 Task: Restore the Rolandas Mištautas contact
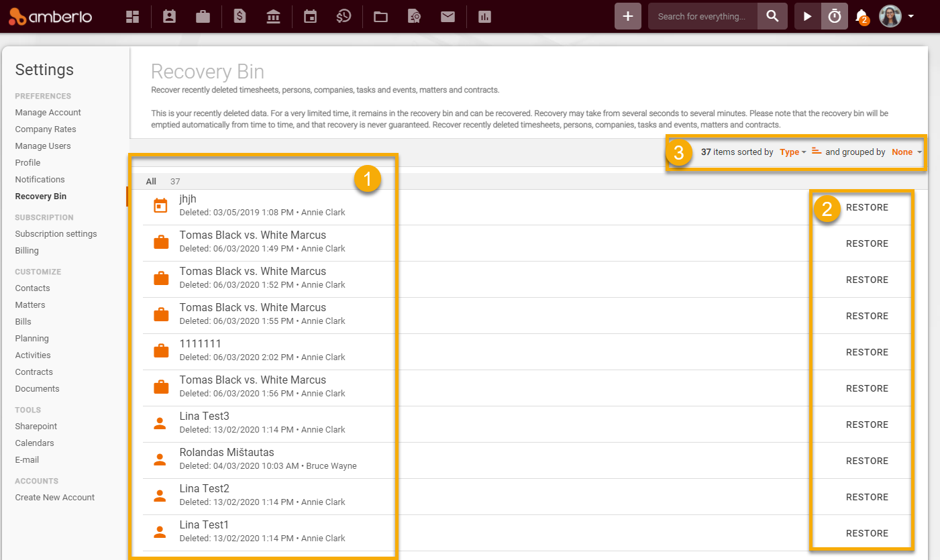coord(867,461)
